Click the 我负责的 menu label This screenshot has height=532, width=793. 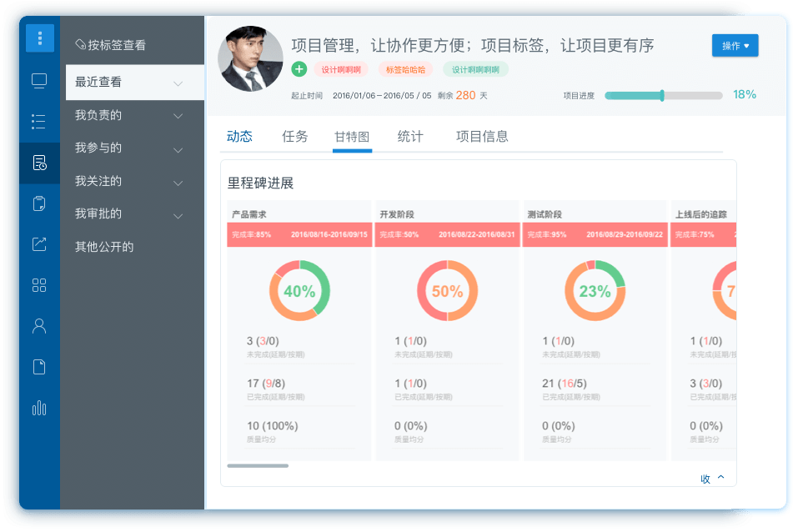(98, 115)
